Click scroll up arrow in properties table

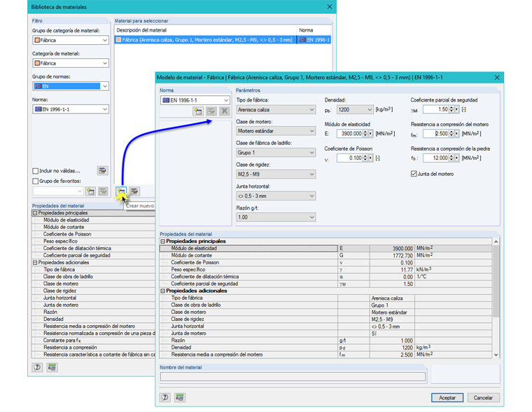(496, 242)
